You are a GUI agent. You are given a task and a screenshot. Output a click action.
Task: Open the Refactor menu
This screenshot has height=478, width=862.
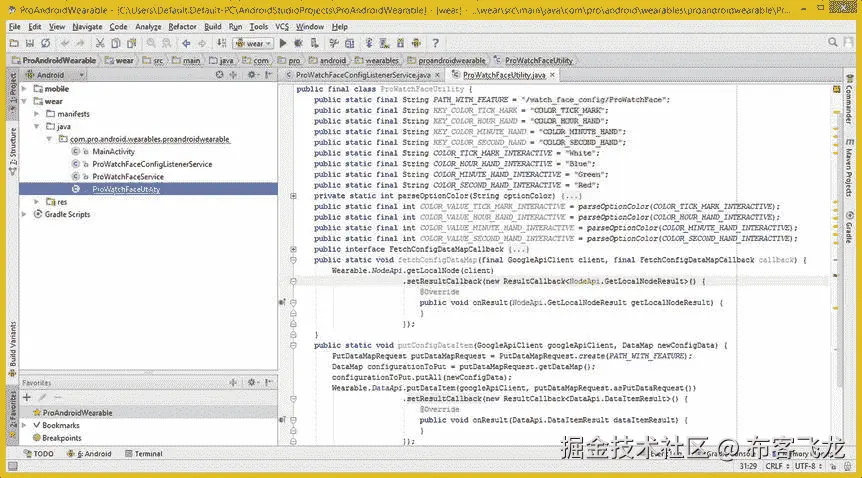[182, 26]
